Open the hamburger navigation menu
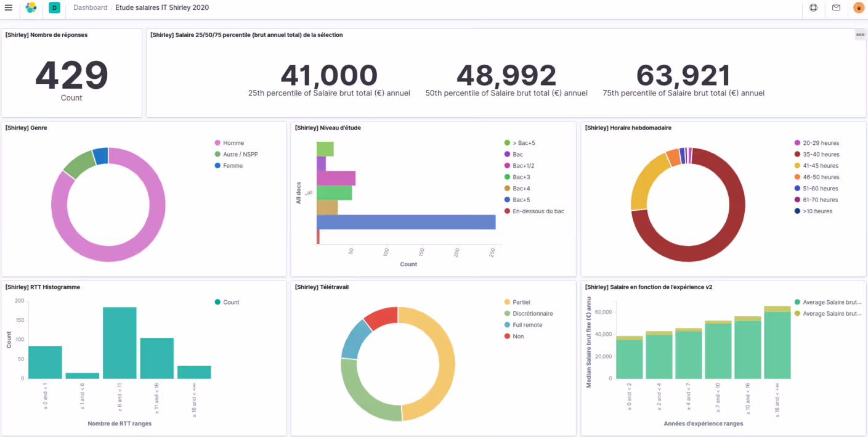This screenshot has height=437, width=868. [x=9, y=7]
